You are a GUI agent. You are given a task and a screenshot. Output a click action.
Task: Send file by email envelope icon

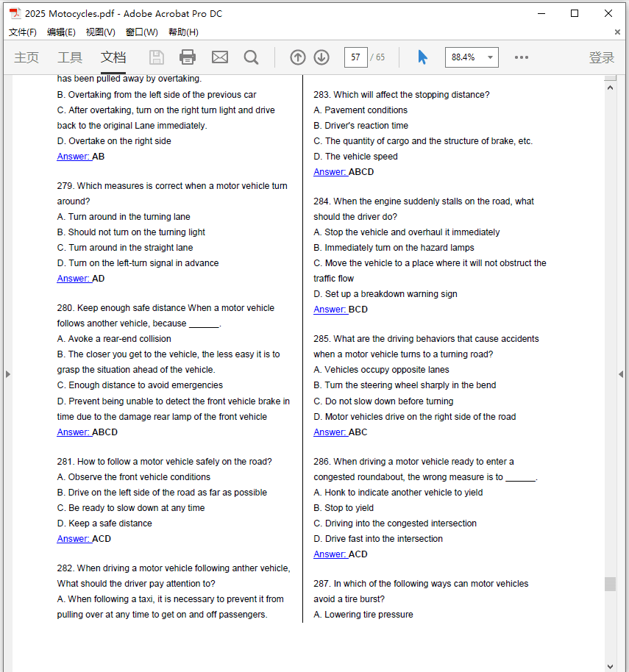pyautogui.click(x=219, y=57)
